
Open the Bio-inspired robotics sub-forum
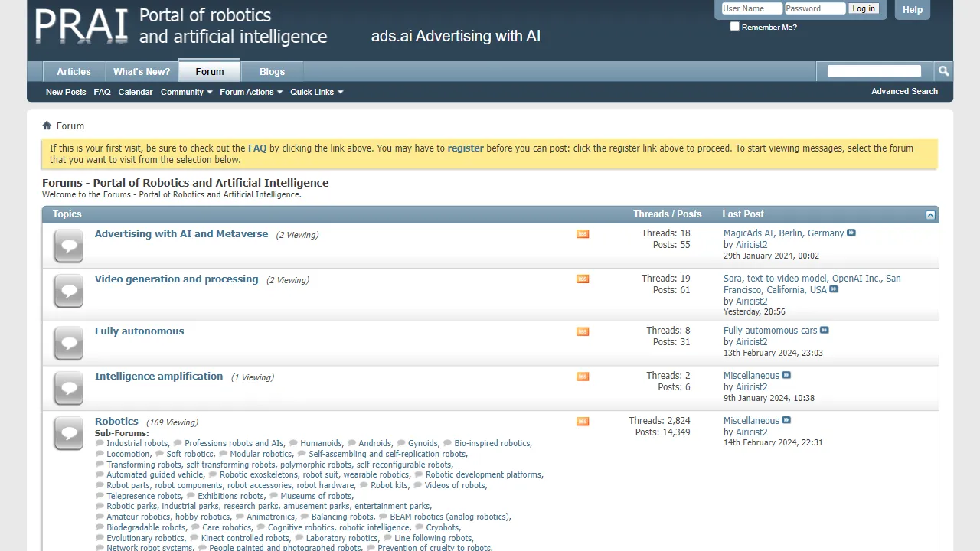tap(492, 443)
